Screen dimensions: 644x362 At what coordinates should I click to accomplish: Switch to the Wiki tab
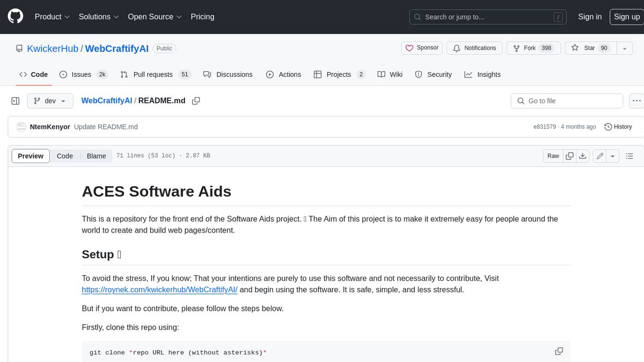(x=390, y=74)
